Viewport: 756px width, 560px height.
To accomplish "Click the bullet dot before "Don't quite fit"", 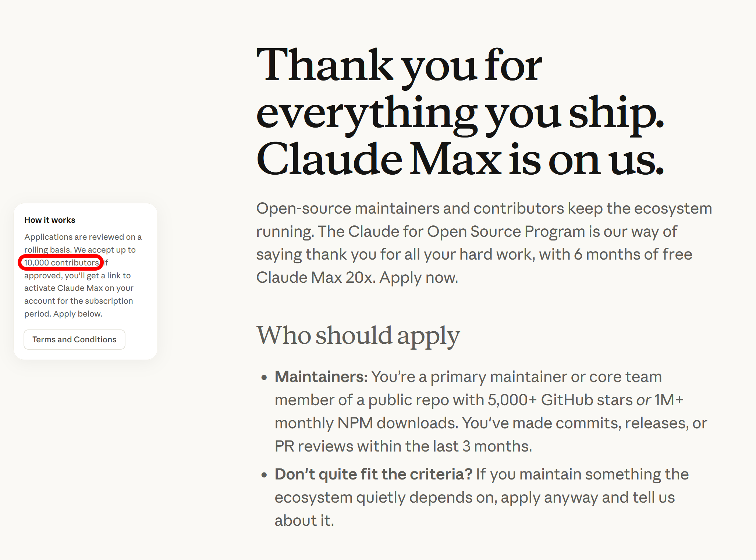I will 264,475.
